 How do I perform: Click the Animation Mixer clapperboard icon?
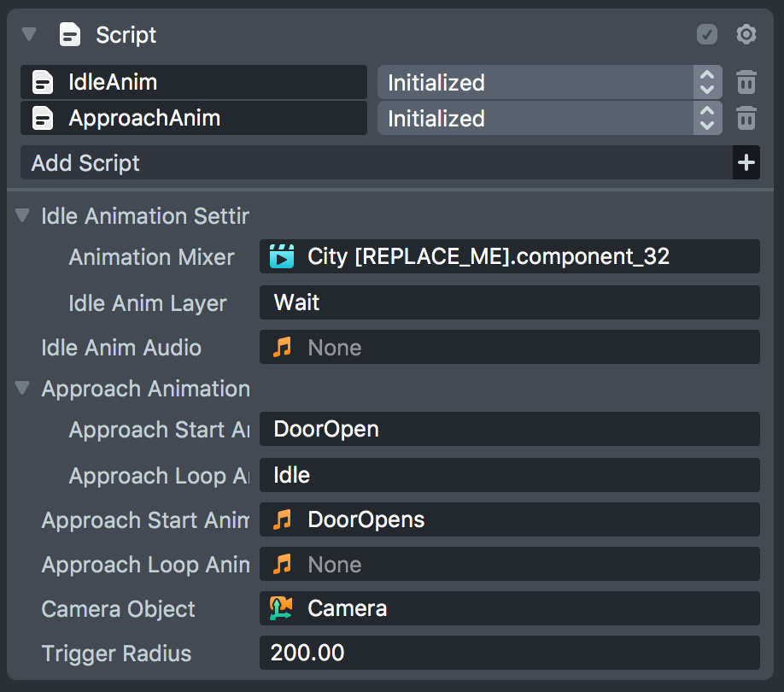pyautogui.click(x=282, y=256)
